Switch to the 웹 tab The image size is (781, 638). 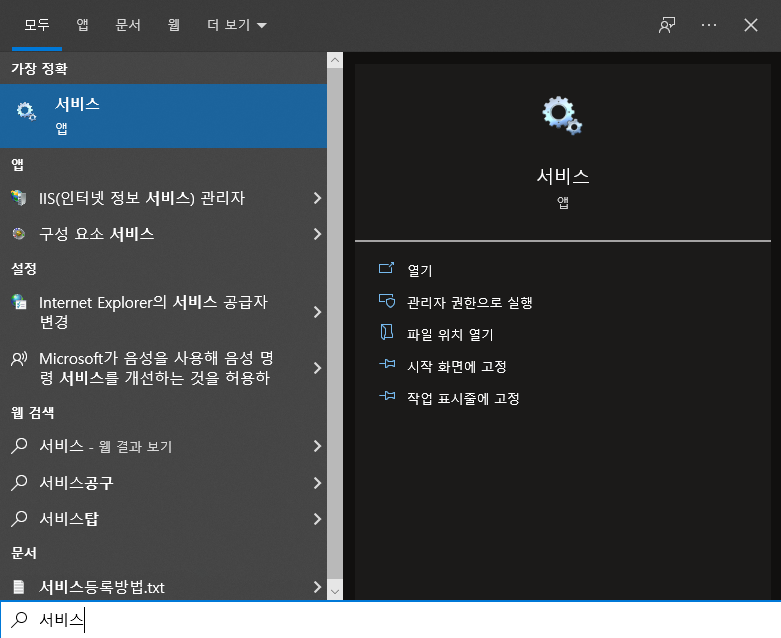click(x=173, y=25)
